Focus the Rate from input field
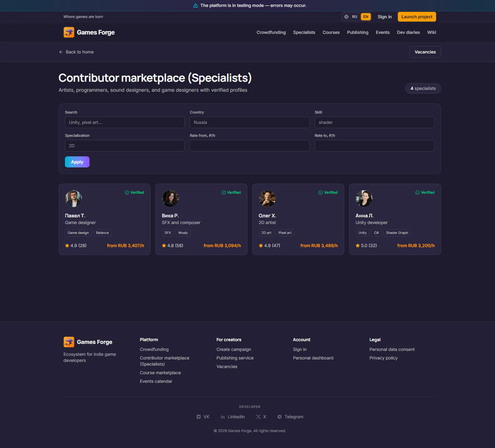The width and height of the screenshot is (495, 448). pos(250,146)
